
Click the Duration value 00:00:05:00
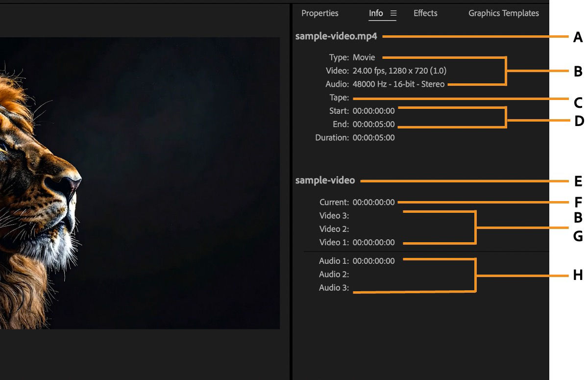(x=373, y=137)
